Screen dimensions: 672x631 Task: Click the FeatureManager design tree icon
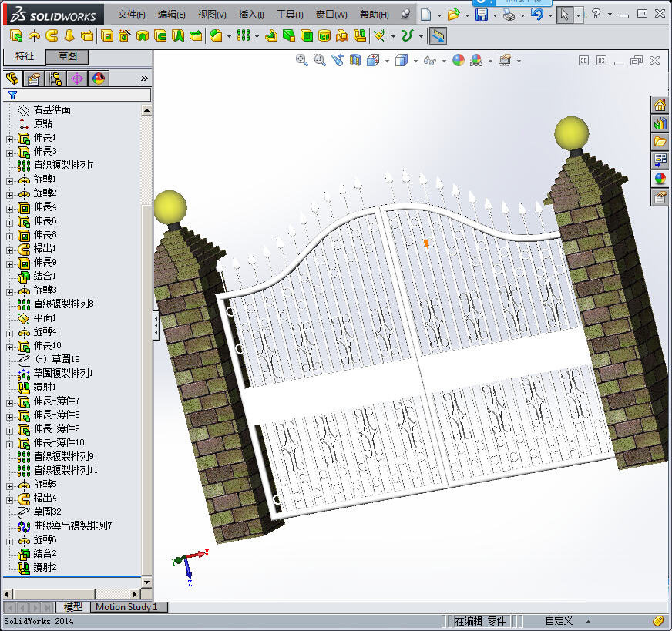point(12,78)
